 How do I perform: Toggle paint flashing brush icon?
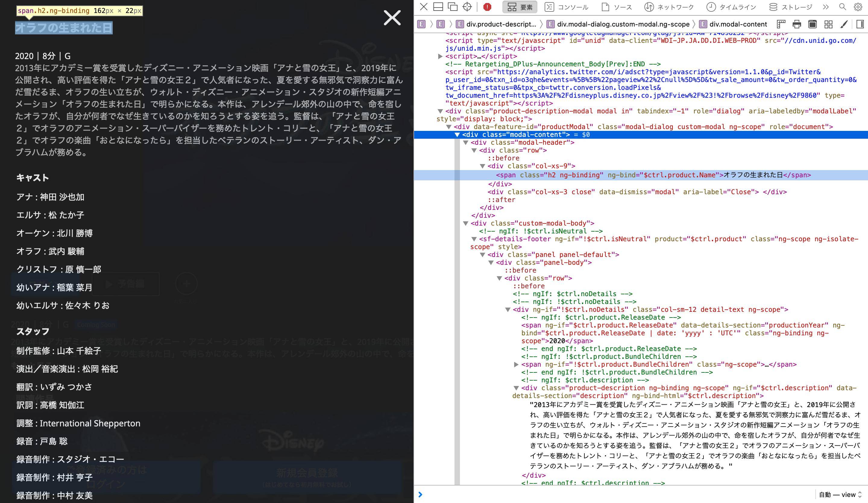[x=844, y=24]
